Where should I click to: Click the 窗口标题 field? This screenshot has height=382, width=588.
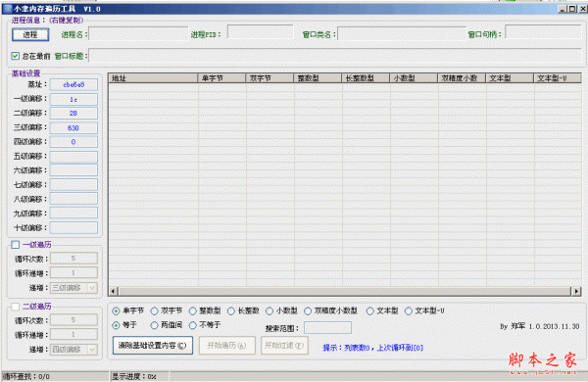(x=335, y=56)
